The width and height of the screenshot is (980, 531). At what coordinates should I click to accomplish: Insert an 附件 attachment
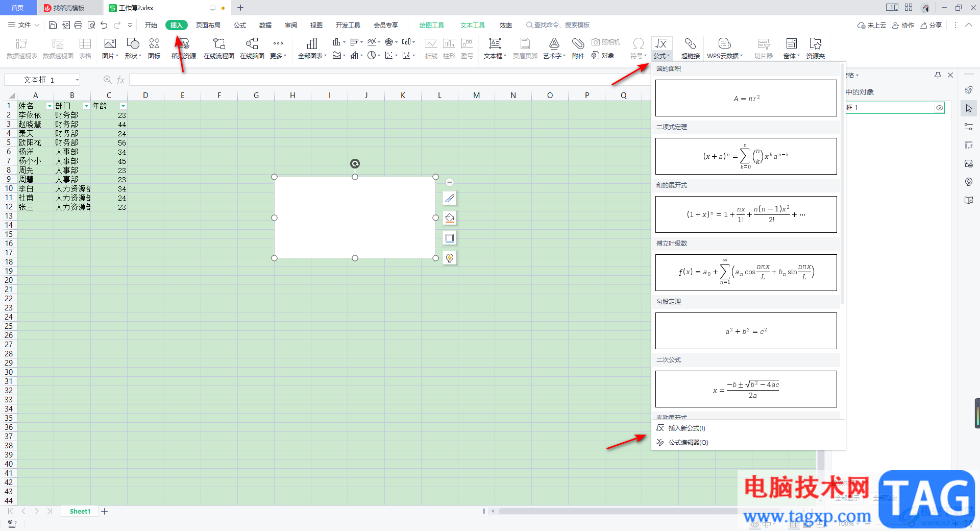(578, 49)
